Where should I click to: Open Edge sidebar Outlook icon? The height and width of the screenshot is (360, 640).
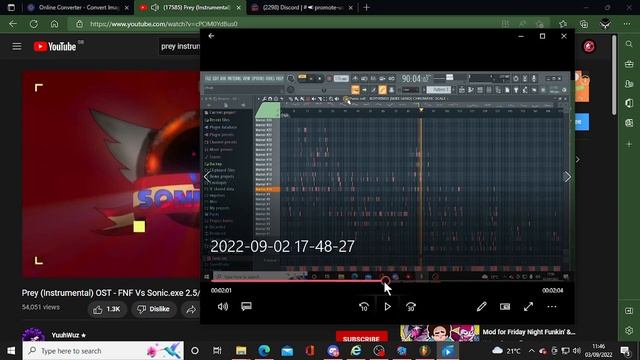629,123
